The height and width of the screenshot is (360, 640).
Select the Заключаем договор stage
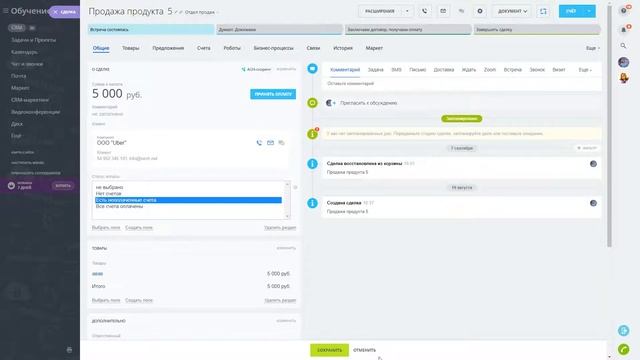coord(408,29)
